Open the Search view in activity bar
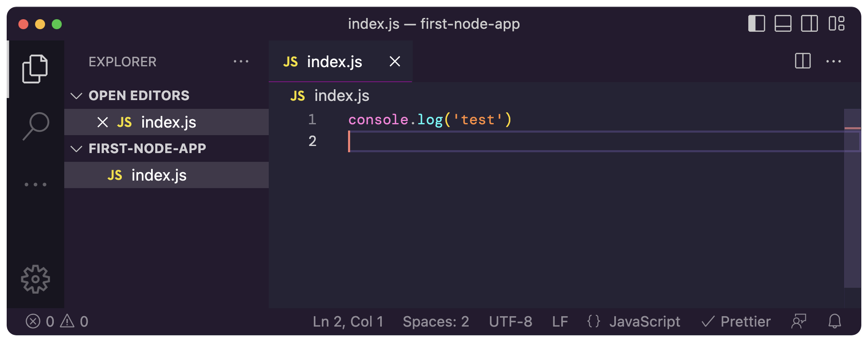Viewport: 868px width, 342px height. (x=36, y=126)
